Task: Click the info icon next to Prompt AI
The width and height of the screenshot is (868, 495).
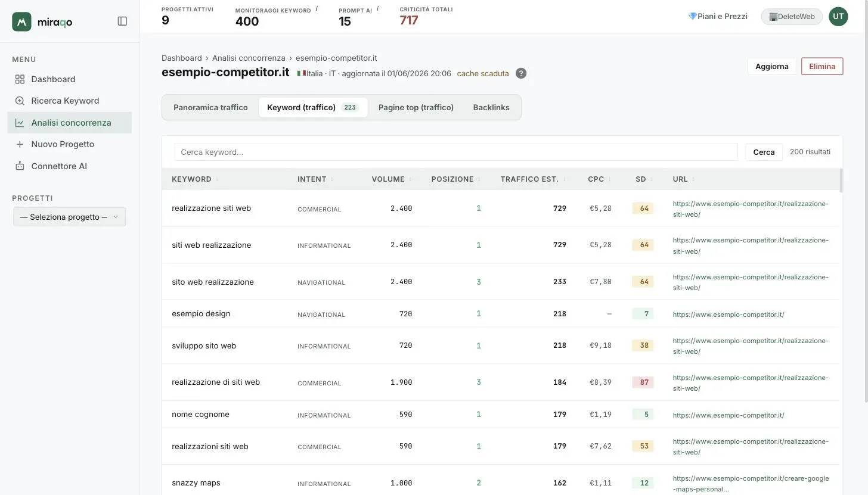Action: tap(377, 9)
